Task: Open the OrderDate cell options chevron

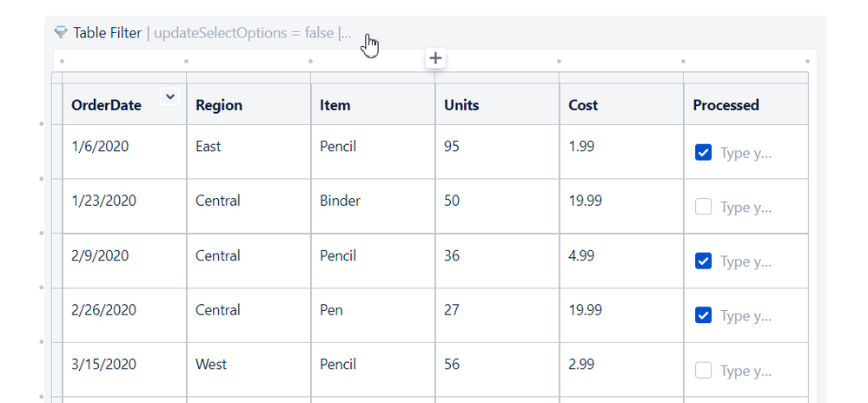Action: coord(170,97)
